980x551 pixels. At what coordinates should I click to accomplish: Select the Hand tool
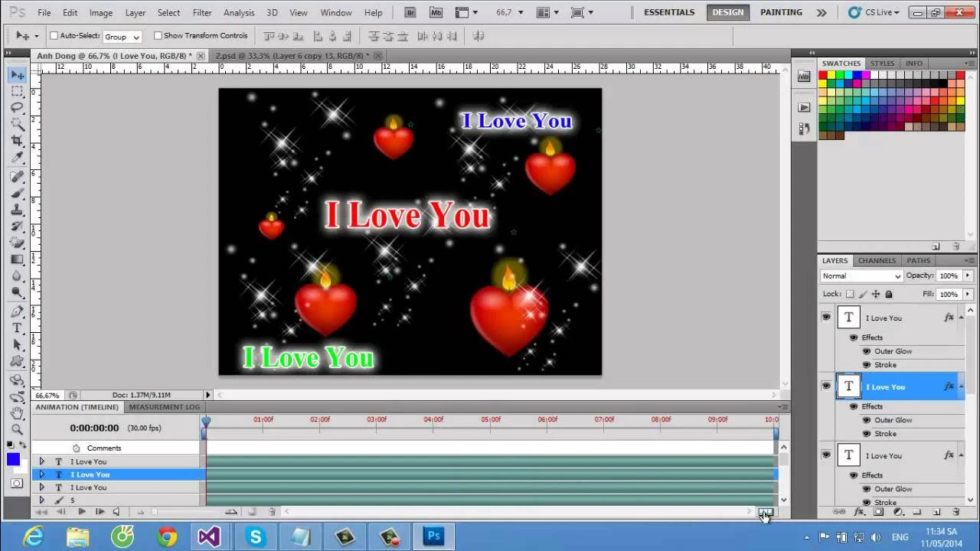click(x=17, y=413)
